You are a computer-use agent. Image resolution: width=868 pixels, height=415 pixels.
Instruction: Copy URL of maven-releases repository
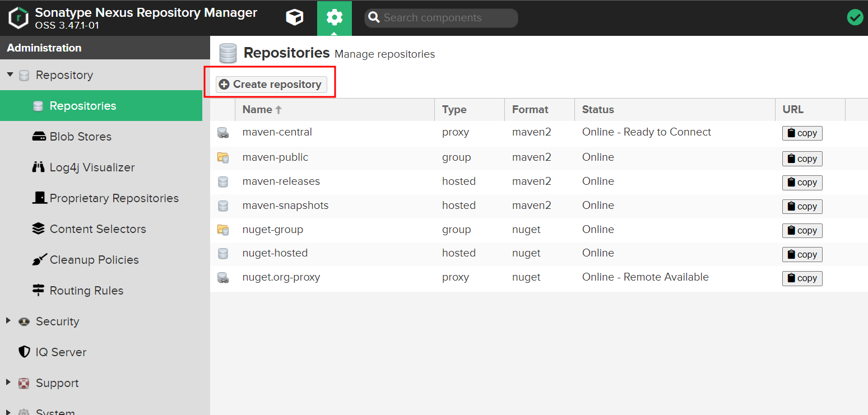802,183
